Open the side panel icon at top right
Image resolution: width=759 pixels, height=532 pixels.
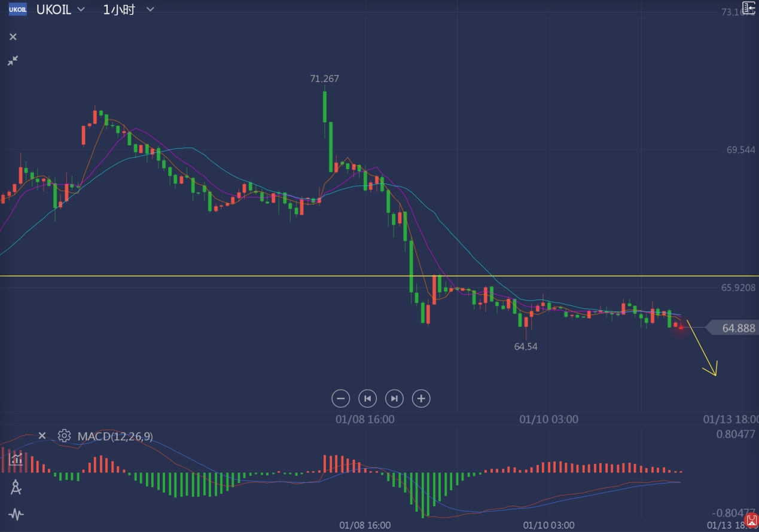coord(749,8)
